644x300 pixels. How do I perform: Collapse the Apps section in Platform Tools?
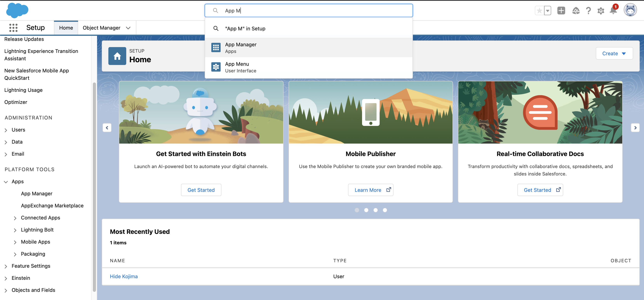(x=6, y=182)
